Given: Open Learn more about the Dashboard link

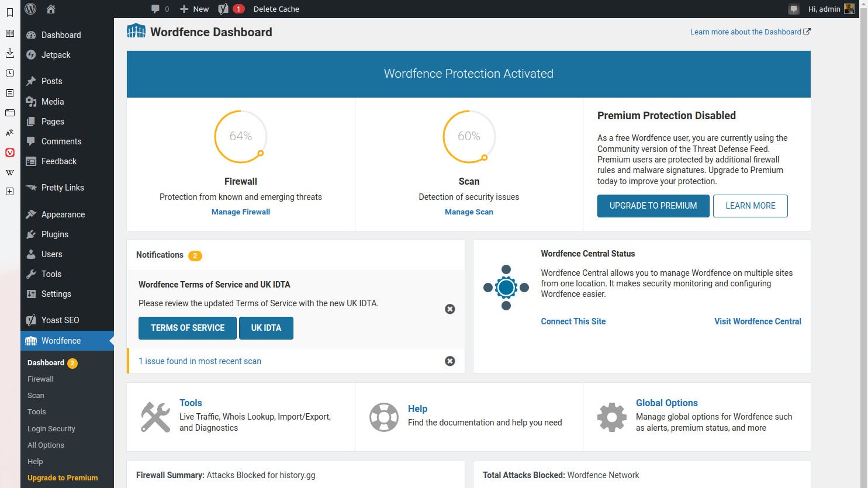Looking at the screenshot, I should click(751, 32).
